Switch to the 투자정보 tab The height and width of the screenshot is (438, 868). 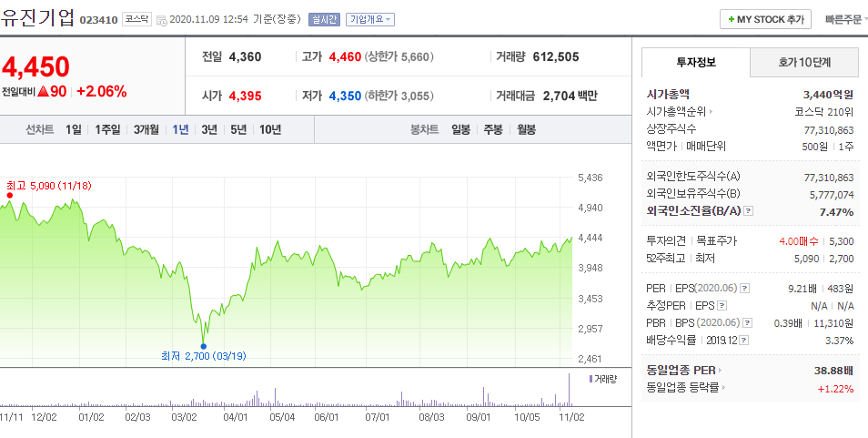point(696,63)
